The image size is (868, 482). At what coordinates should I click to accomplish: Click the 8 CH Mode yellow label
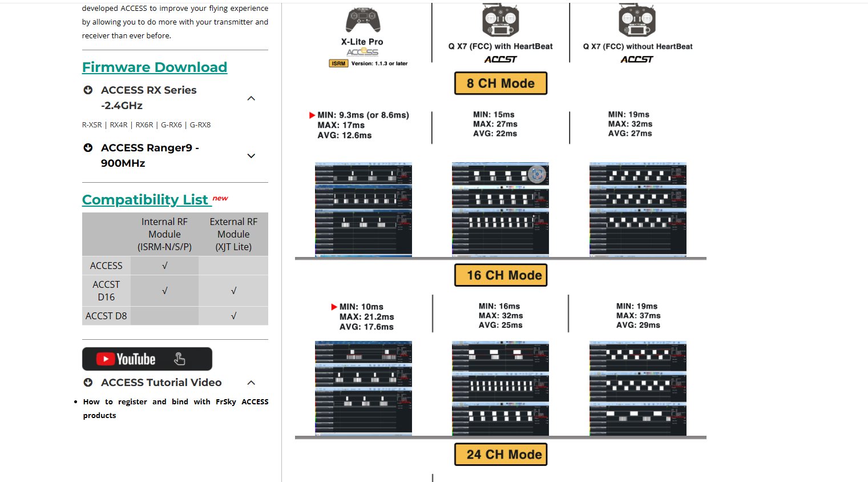tap(500, 83)
